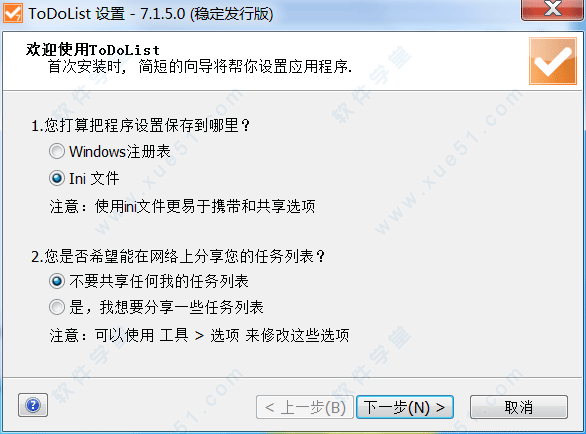Screen dimensions: 586x434
Task: Click the title bar text ToDoList 设置
Action: click(x=77, y=14)
